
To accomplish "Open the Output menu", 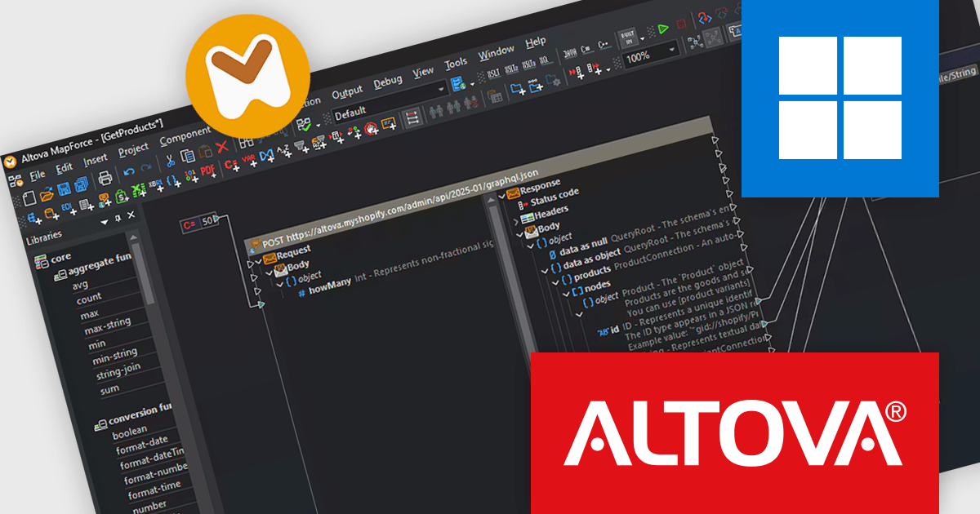I will (x=348, y=91).
